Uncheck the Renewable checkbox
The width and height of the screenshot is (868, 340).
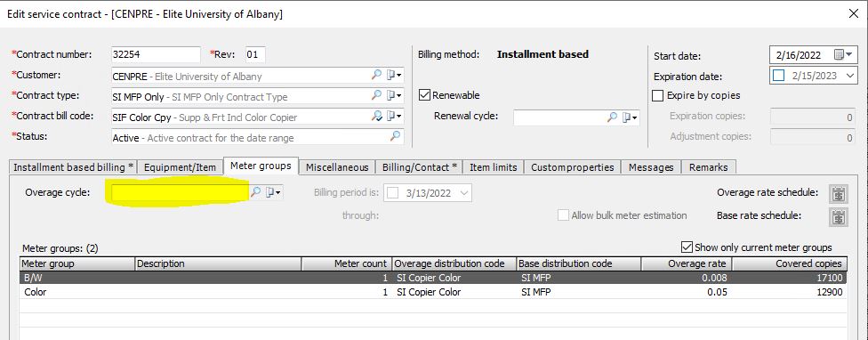point(424,95)
